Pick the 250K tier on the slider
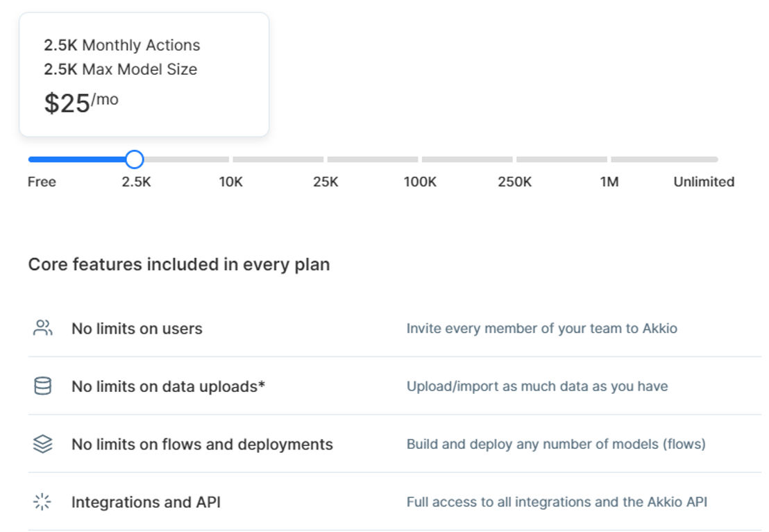 514,182
